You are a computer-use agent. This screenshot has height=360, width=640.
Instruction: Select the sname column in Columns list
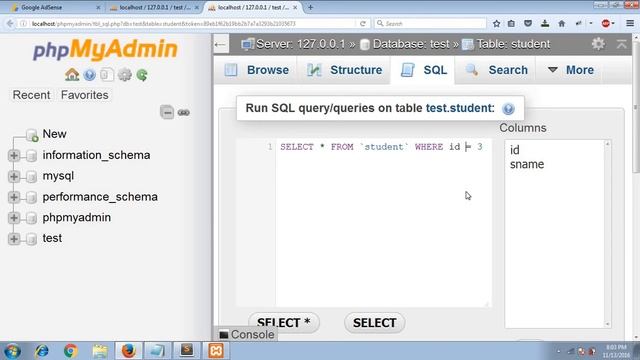527,164
